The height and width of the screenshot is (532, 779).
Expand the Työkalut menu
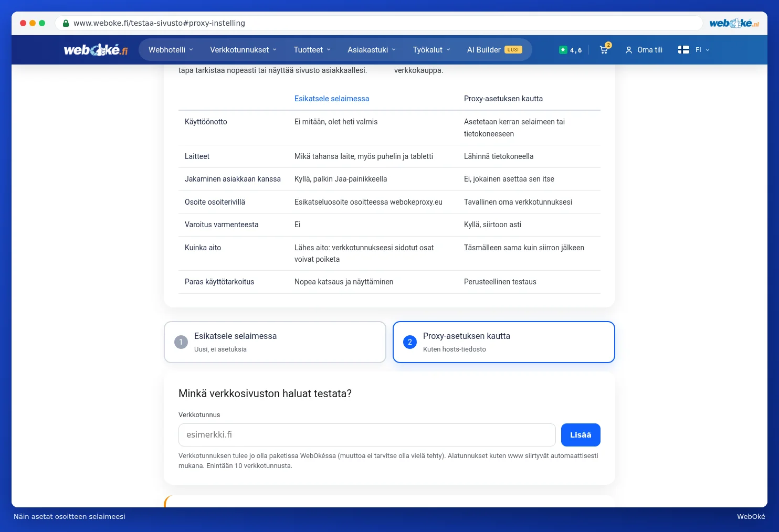coord(431,50)
